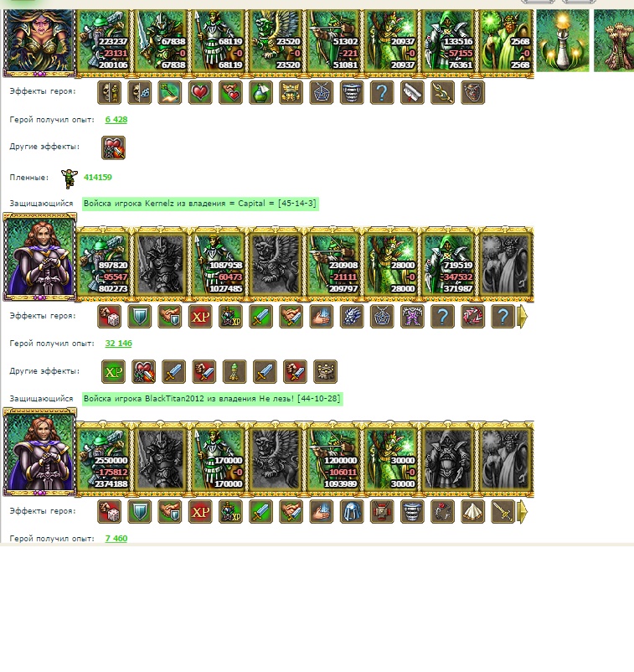Image resolution: width=634 pixels, height=672 pixels.
Task: Click the dark-haired sorceress hero portrait
Action: click(x=40, y=43)
